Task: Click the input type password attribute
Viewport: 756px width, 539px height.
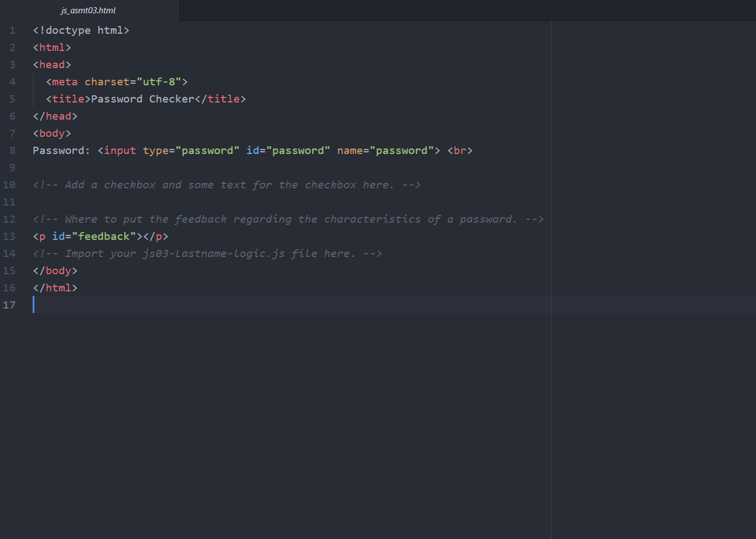Action: [157, 150]
